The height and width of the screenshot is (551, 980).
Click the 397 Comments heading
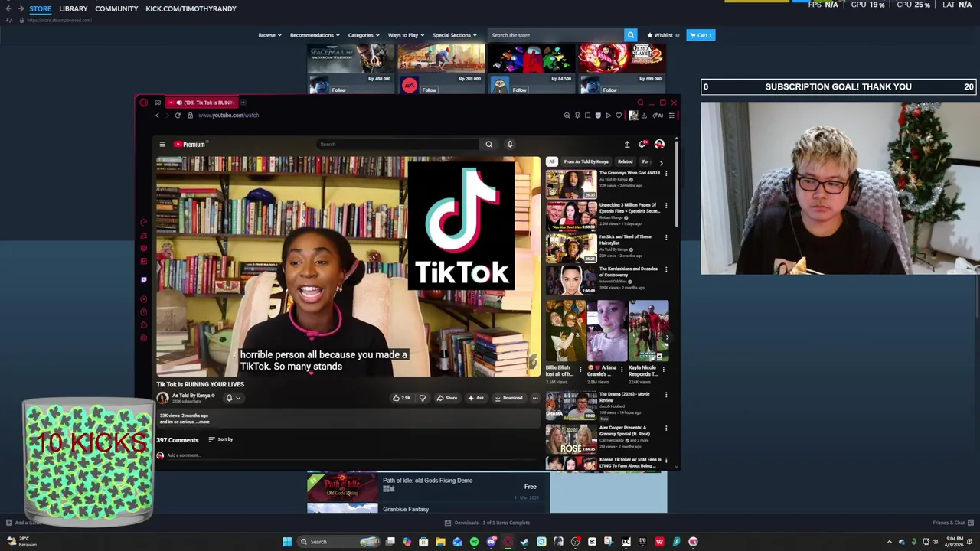(x=178, y=440)
